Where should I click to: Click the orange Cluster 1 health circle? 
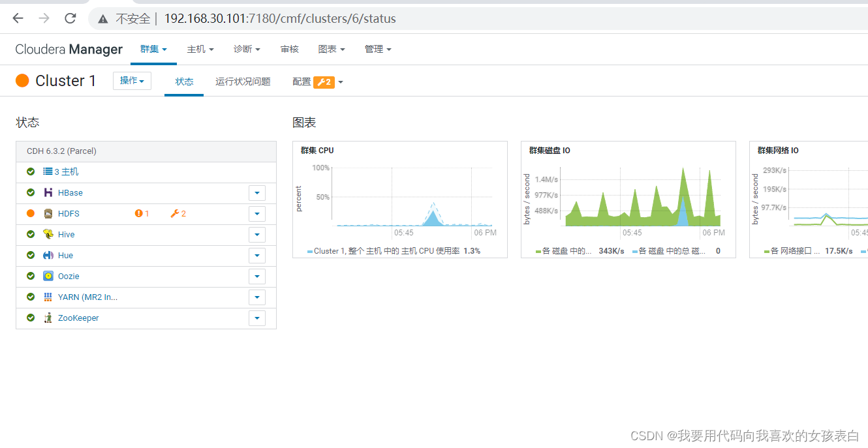(x=22, y=80)
